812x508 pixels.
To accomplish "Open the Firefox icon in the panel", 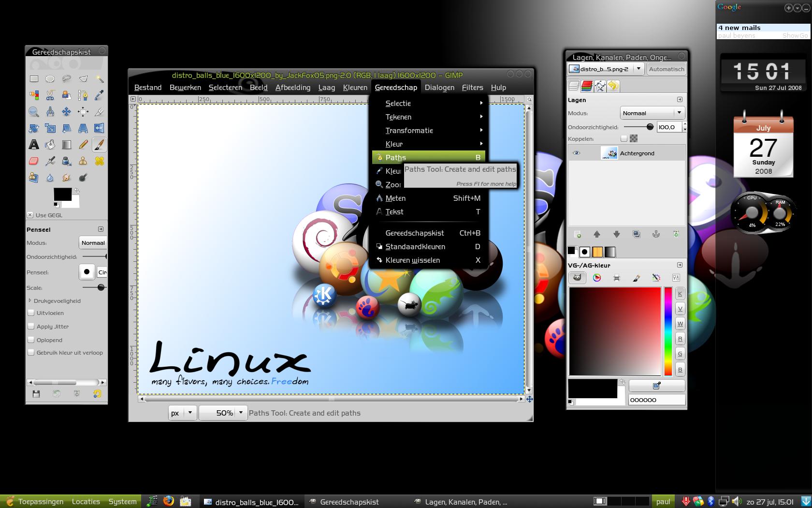I will tap(169, 501).
